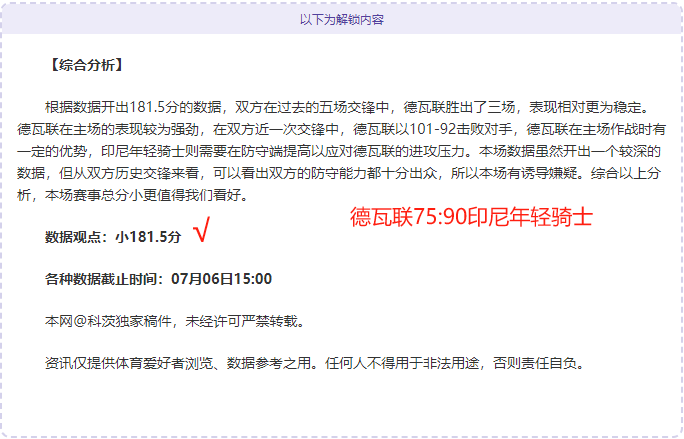
Task: Click the cutoff time 07月06日15:00
Action: click(222, 279)
